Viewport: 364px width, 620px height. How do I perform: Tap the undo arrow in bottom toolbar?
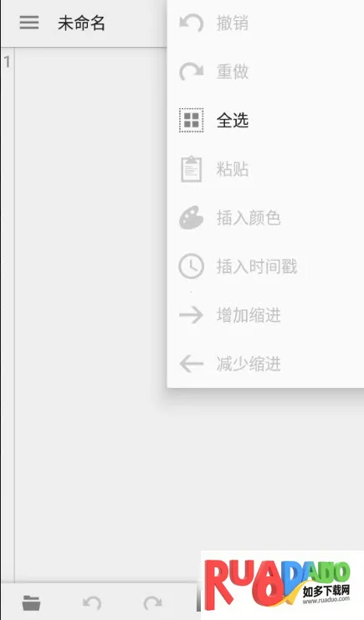pos(92,603)
